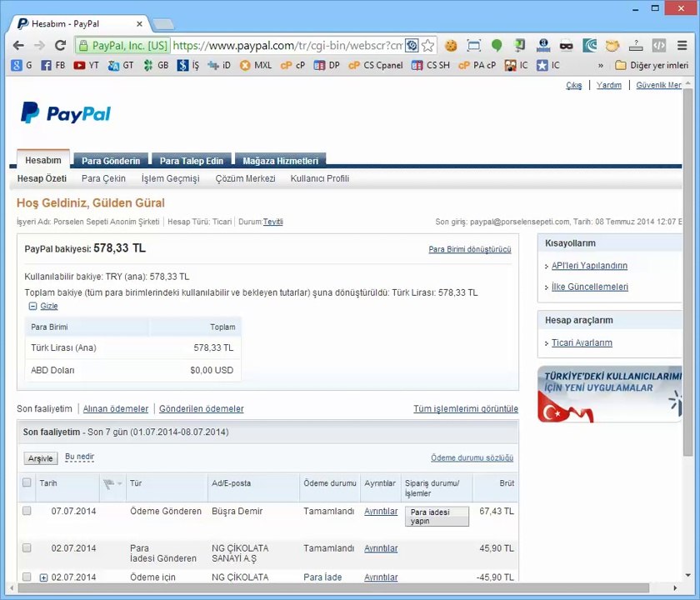Open the Diğer yer imleri folder
Viewport: 700px width, 600px height.
[x=652, y=65]
